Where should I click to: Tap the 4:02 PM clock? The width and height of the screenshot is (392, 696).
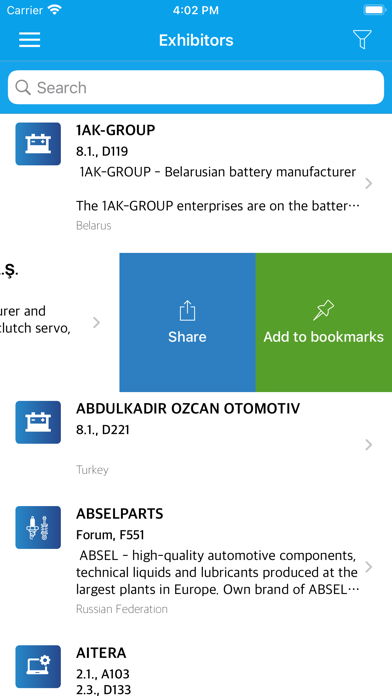(196, 10)
